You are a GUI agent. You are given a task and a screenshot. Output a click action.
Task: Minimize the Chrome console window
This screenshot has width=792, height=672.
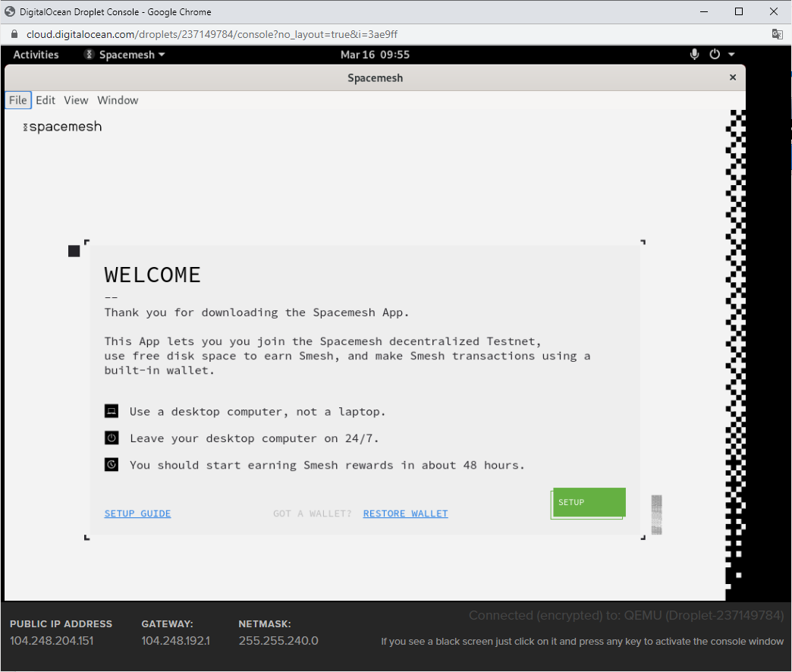click(x=703, y=11)
